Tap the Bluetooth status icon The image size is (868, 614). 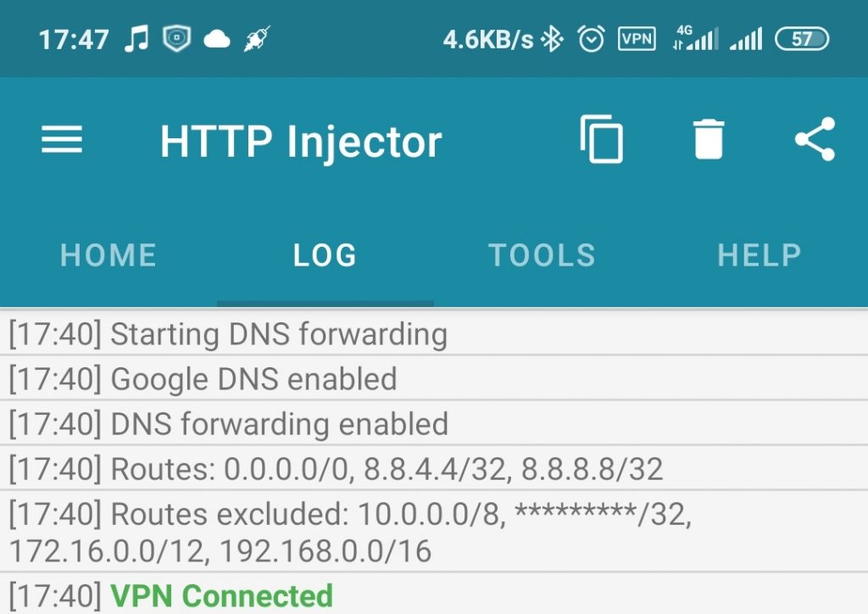552,39
